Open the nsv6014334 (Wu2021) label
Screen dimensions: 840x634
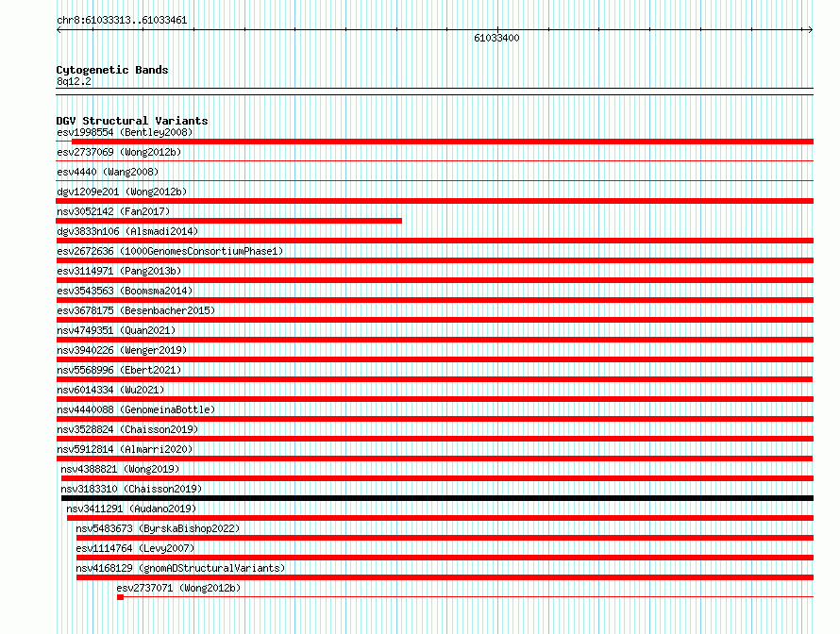point(110,390)
